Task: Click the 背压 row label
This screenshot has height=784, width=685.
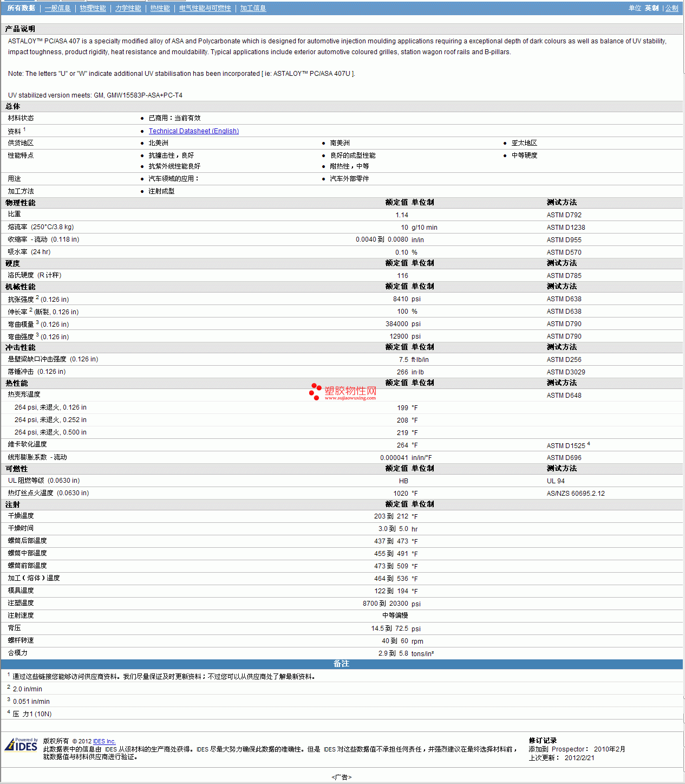Action: point(14,628)
